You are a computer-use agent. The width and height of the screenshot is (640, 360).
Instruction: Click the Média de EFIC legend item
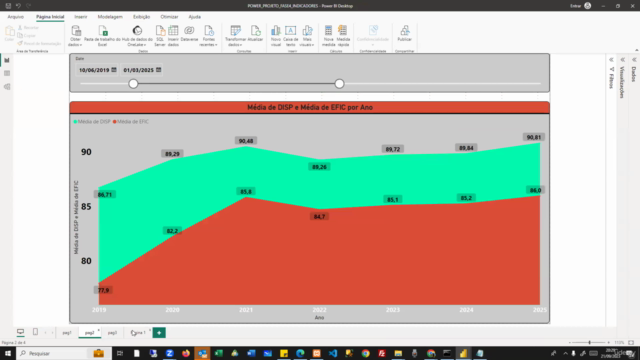[x=131, y=122]
